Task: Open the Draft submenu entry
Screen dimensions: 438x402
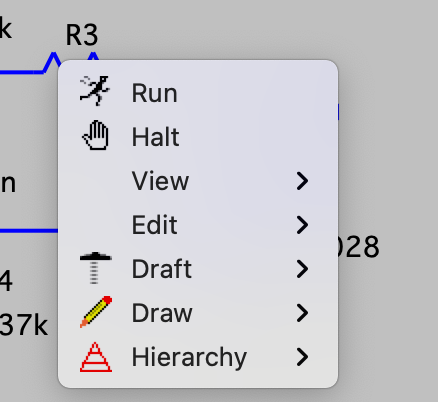Action: (x=198, y=269)
